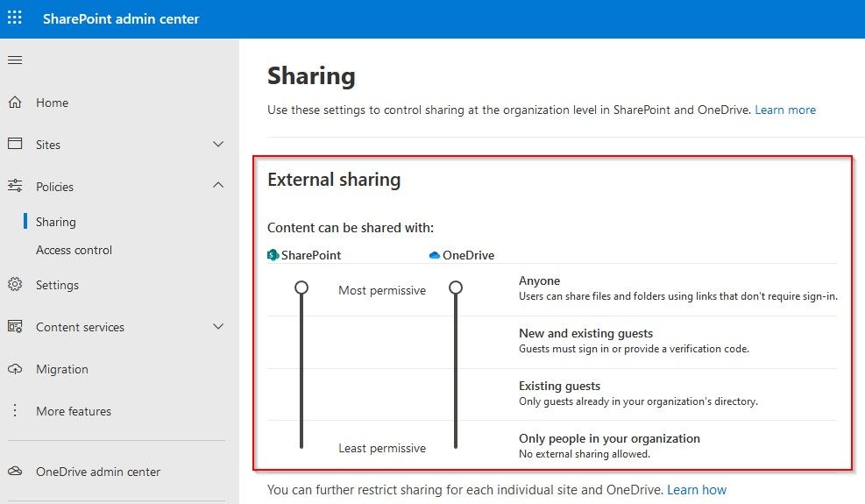The width and height of the screenshot is (865, 504).
Task: Click the Policies sliders icon
Action: (15, 186)
